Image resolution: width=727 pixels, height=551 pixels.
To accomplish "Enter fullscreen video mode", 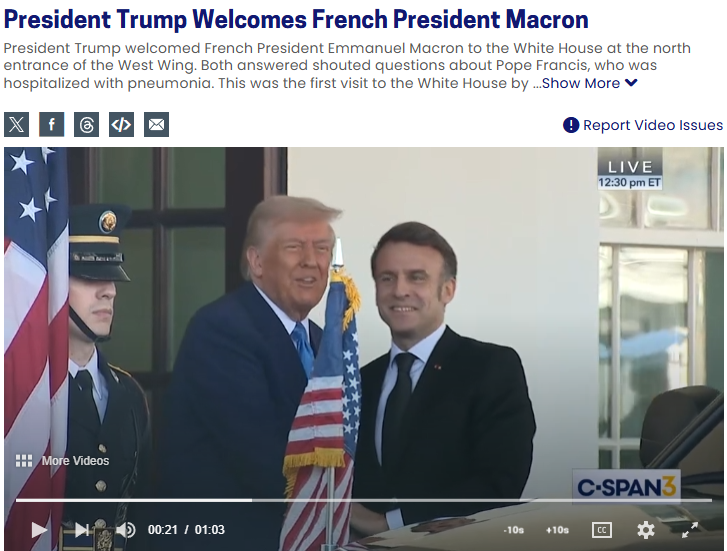I will point(690,530).
